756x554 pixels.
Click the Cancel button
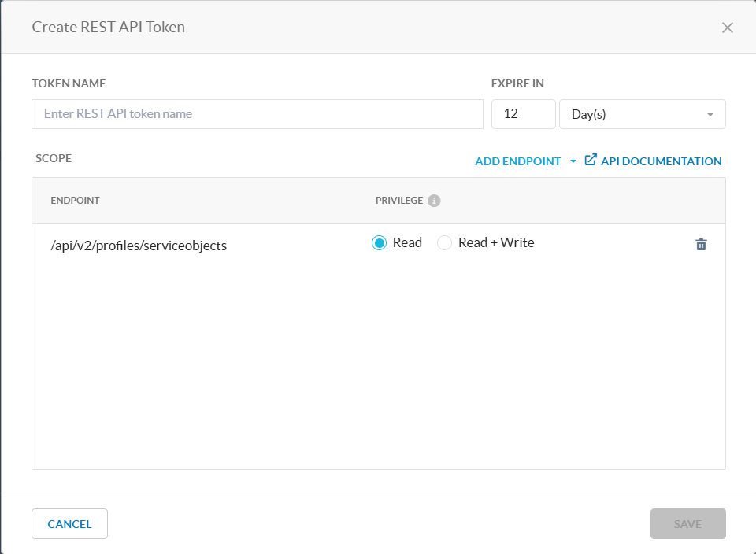point(69,523)
